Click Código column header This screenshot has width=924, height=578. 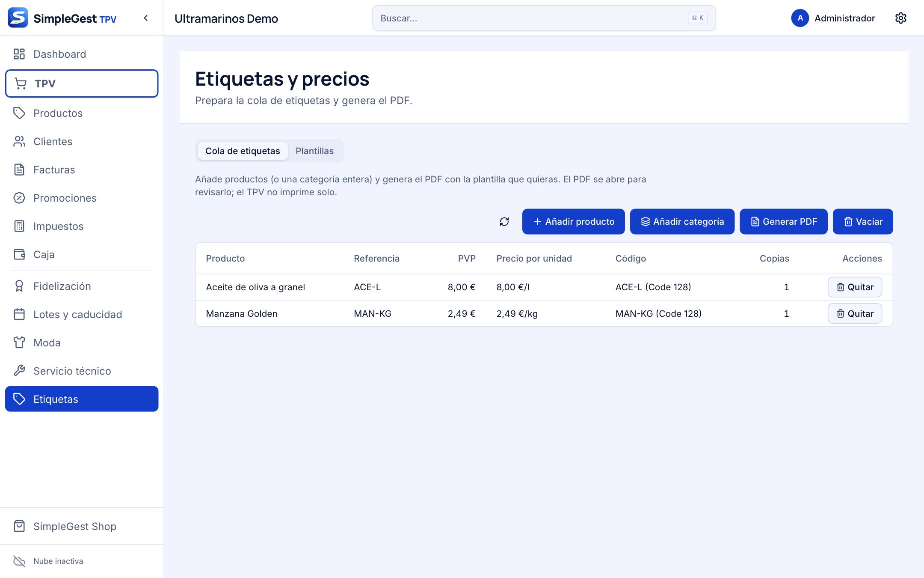[x=631, y=259]
